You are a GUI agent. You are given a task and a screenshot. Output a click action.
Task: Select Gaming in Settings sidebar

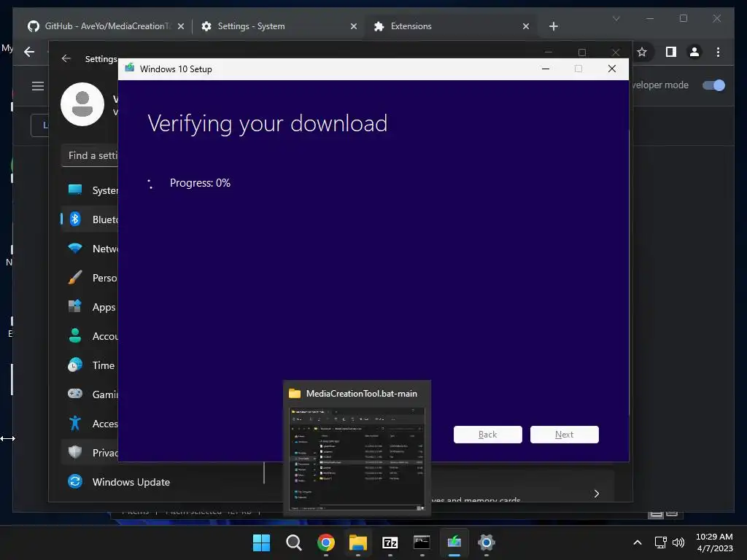click(90, 394)
